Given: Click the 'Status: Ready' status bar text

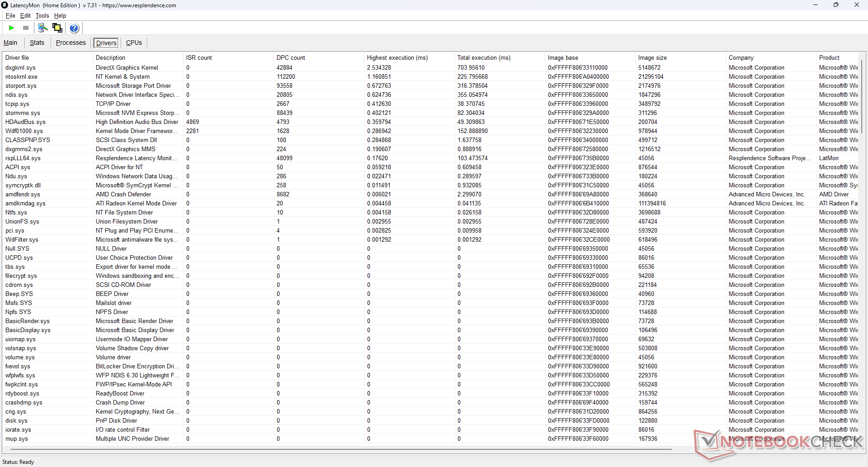Looking at the screenshot, I should (18, 462).
